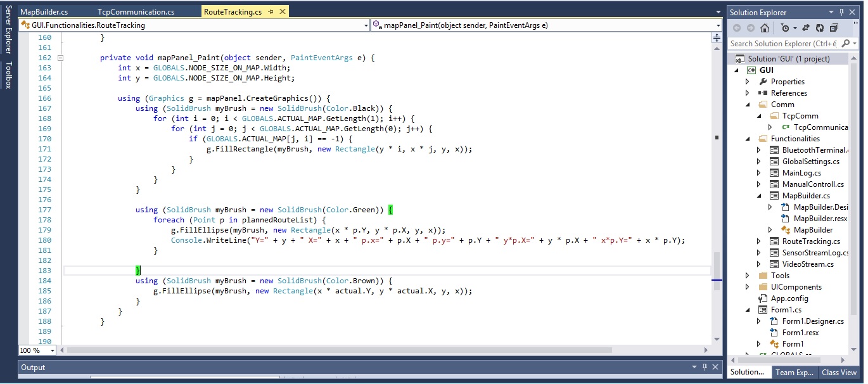Refresh the Solution Explorer tree
Viewport: 868px width, 384px height.
point(820,28)
